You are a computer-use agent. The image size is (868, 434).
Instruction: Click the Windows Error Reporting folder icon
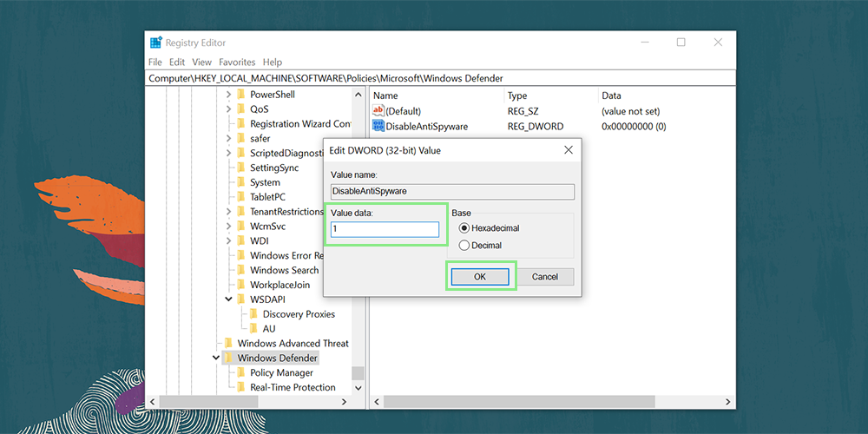coord(240,256)
